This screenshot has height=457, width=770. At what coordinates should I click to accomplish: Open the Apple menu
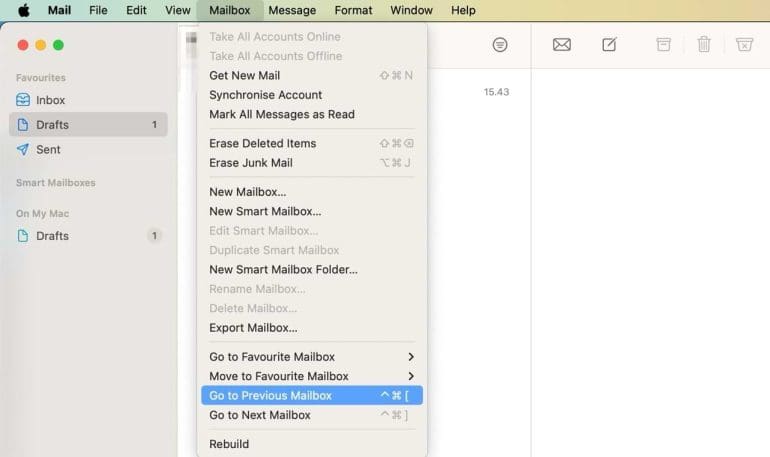[x=24, y=10]
